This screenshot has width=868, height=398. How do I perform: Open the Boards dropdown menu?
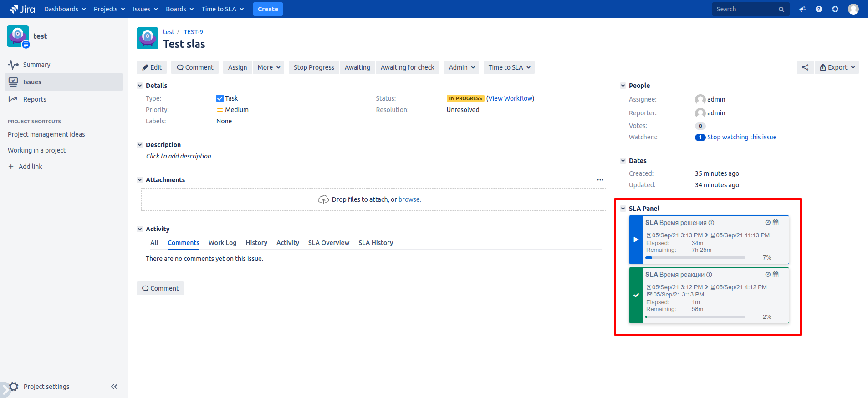[x=180, y=9]
